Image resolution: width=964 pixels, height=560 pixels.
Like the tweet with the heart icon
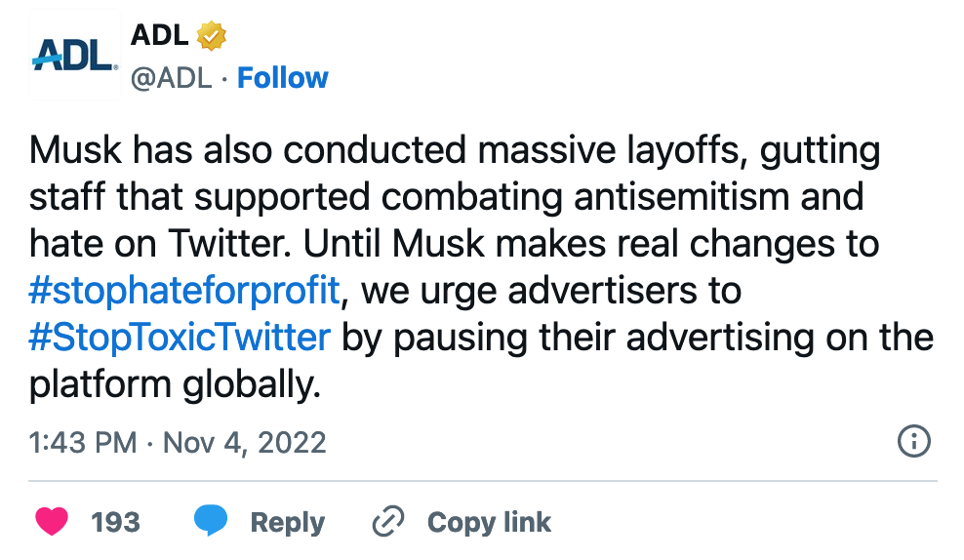pyautogui.click(x=52, y=522)
